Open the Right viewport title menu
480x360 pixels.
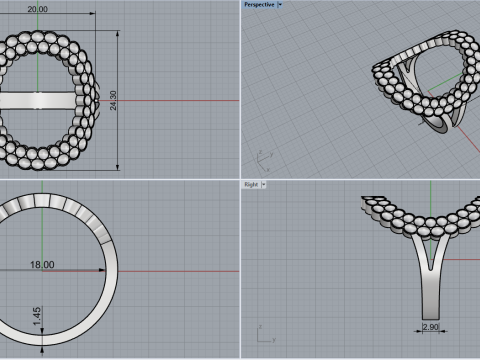251,184
